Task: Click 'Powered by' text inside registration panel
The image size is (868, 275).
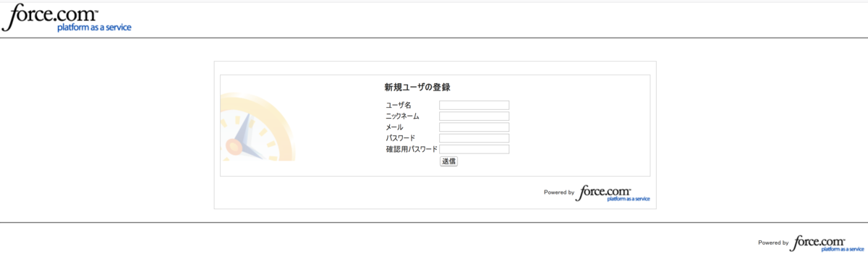Action: (x=559, y=192)
